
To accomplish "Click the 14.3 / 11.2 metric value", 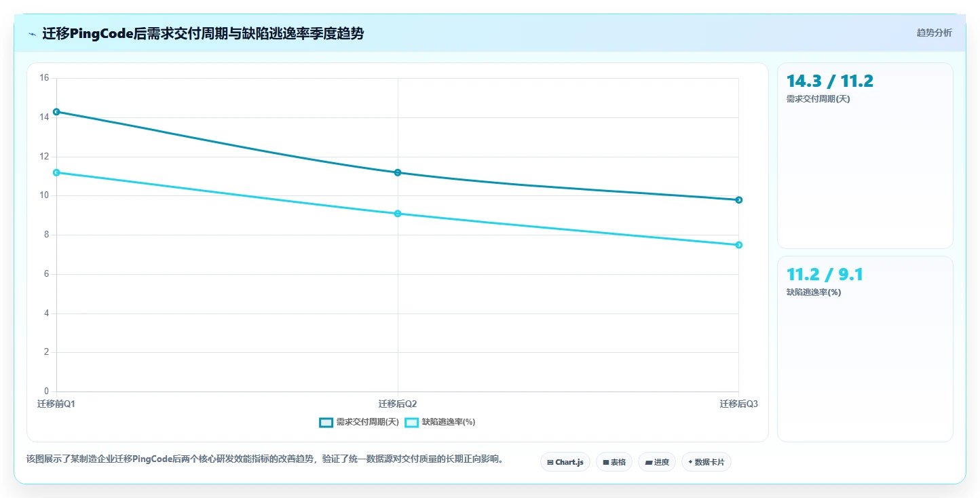I will pyautogui.click(x=829, y=81).
